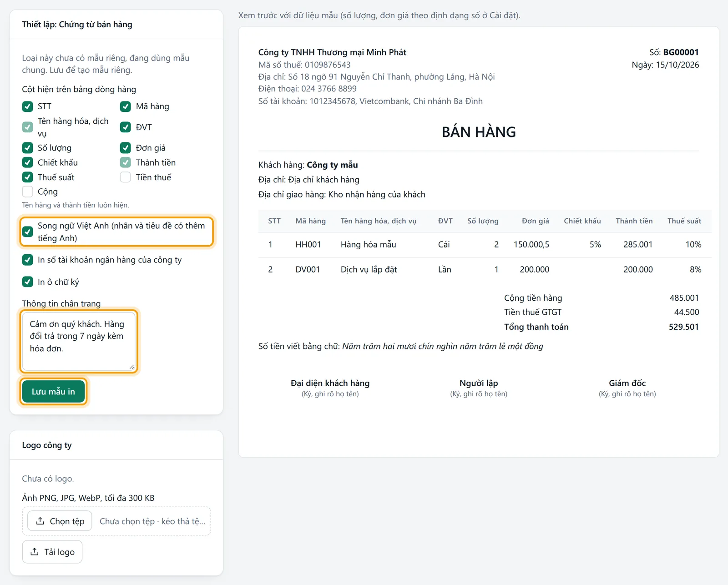Image resolution: width=728 pixels, height=585 pixels.
Task: Uncheck the Số lượng column checkbox
Action: point(28,148)
